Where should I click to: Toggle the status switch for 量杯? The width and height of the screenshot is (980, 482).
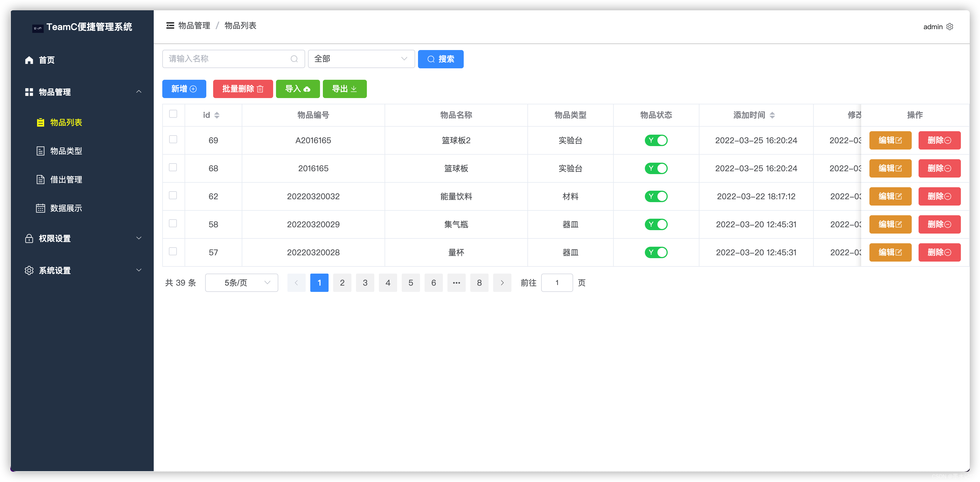(x=656, y=252)
